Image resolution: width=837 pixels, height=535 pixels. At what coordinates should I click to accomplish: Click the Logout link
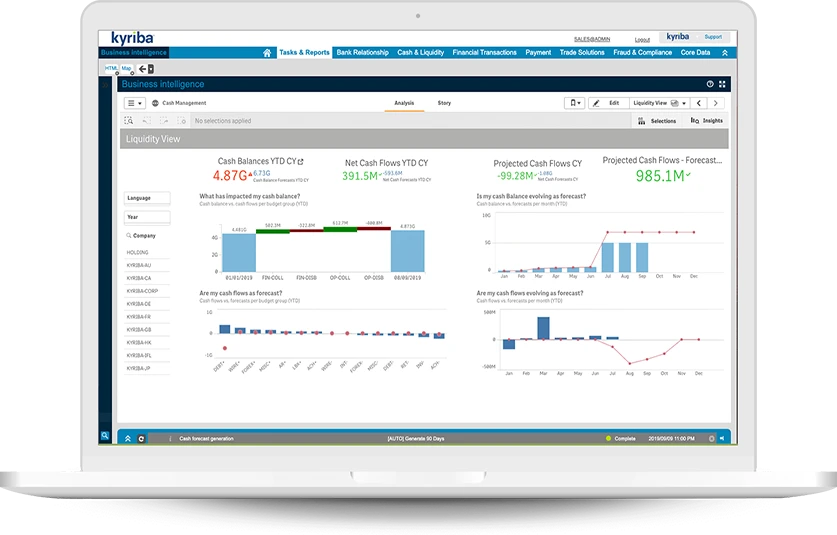coord(642,40)
